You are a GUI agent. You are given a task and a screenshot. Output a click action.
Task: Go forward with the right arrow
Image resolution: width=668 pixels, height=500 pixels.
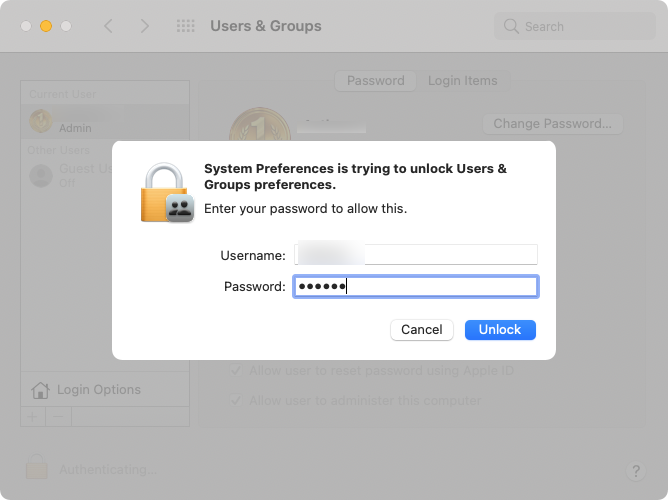click(x=145, y=26)
